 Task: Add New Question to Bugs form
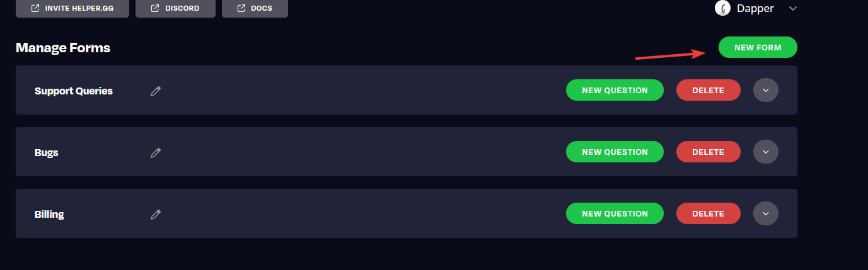click(615, 152)
